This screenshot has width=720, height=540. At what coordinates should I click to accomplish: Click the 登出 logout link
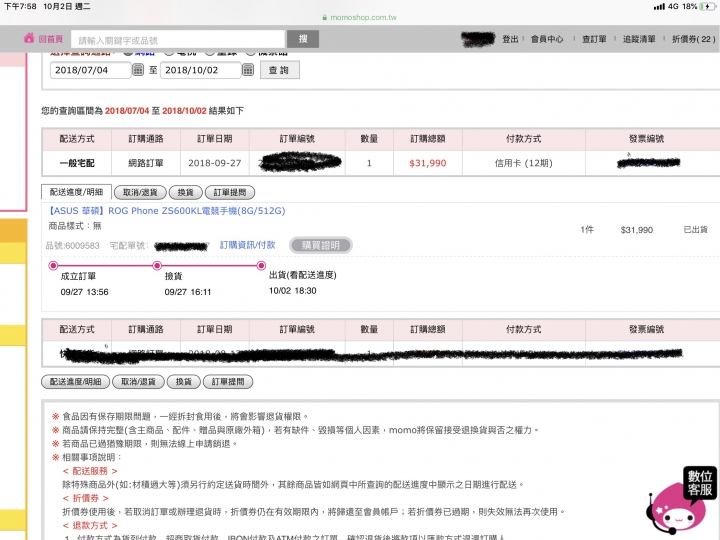coord(510,39)
